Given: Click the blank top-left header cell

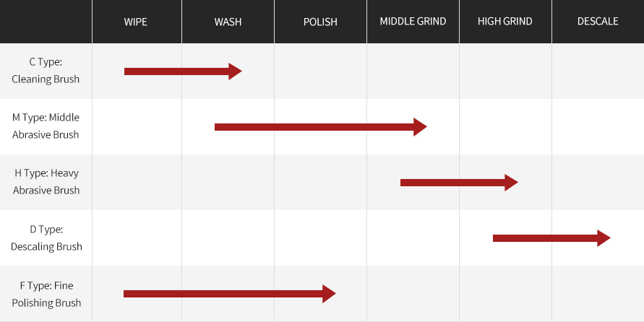Looking at the screenshot, I should click(46, 22).
